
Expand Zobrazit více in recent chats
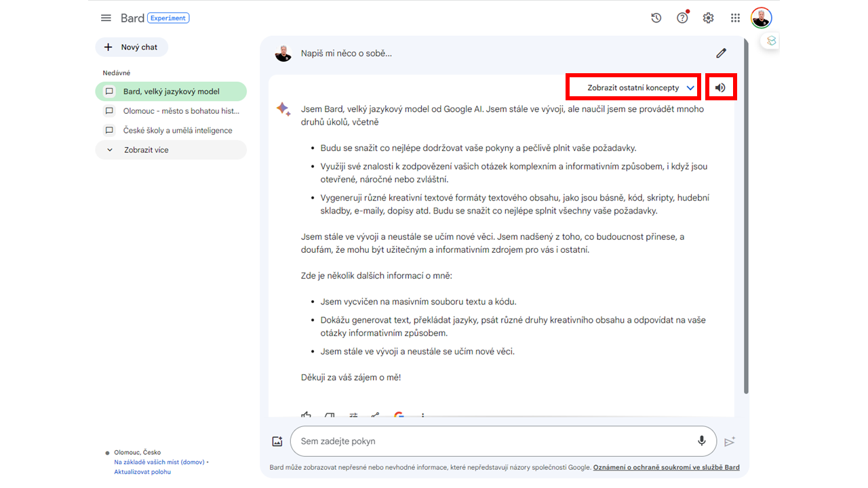[x=171, y=150]
